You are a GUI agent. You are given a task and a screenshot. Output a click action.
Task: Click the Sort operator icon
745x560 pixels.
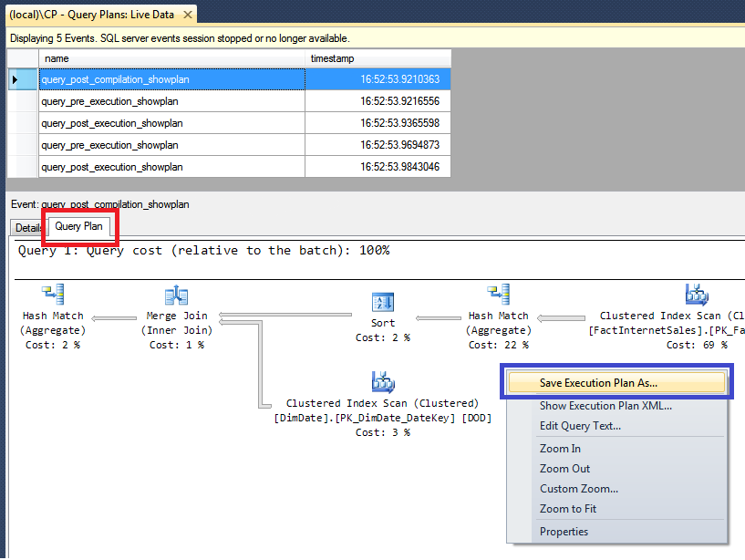pyautogui.click(x=383, y=302)
